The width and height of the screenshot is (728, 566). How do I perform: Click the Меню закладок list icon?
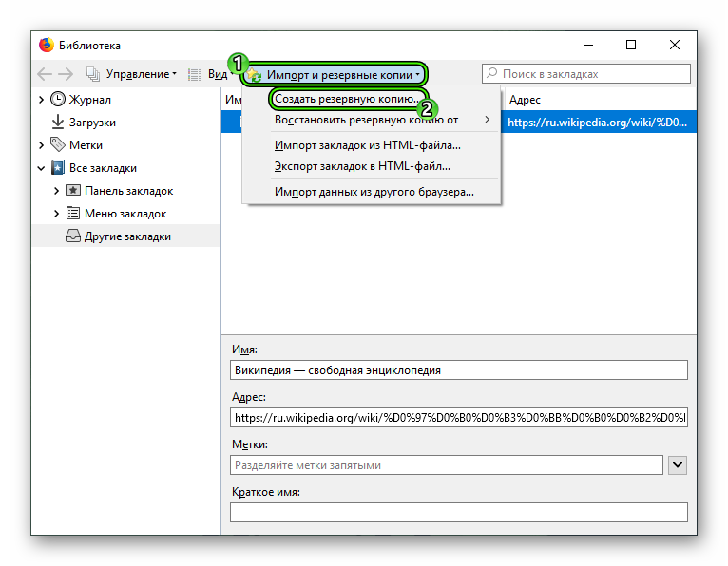tap(73, 213)
